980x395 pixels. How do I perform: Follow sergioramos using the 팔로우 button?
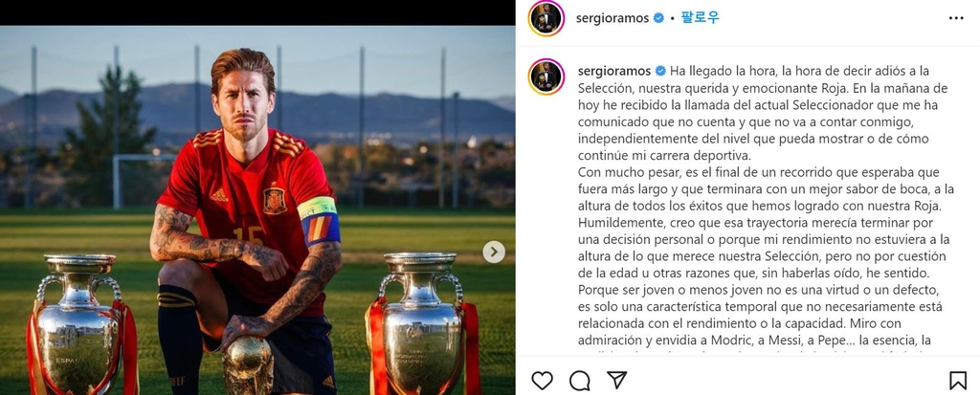pos(700,17)
